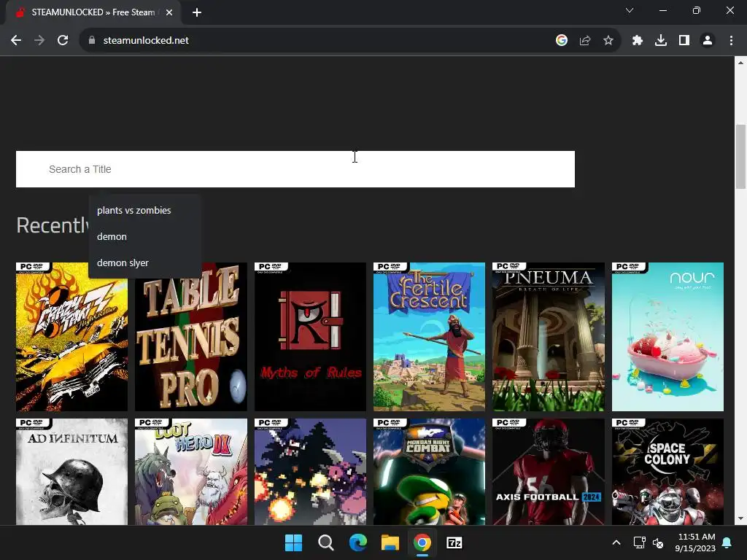747x560 pixels.
Task: Close the STEAMUNLOCKED tab
Action: coord(169,12)
